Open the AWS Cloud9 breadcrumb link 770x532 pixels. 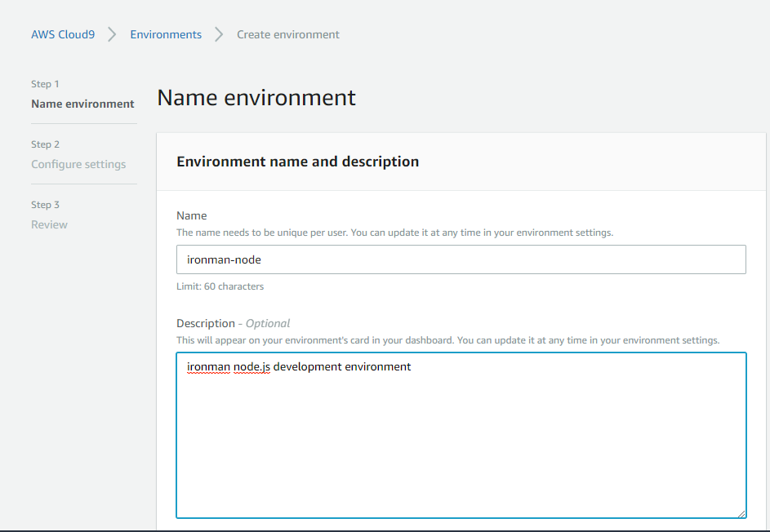(62, 34)
